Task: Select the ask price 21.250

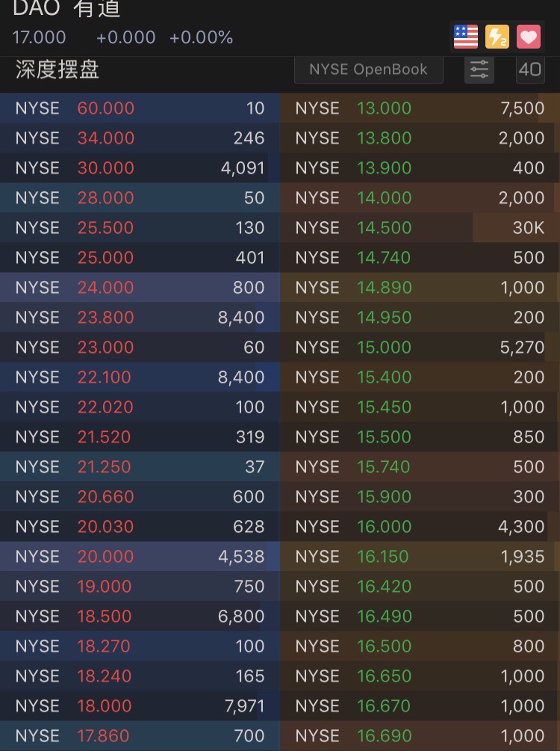Action: tap(105, 466)
